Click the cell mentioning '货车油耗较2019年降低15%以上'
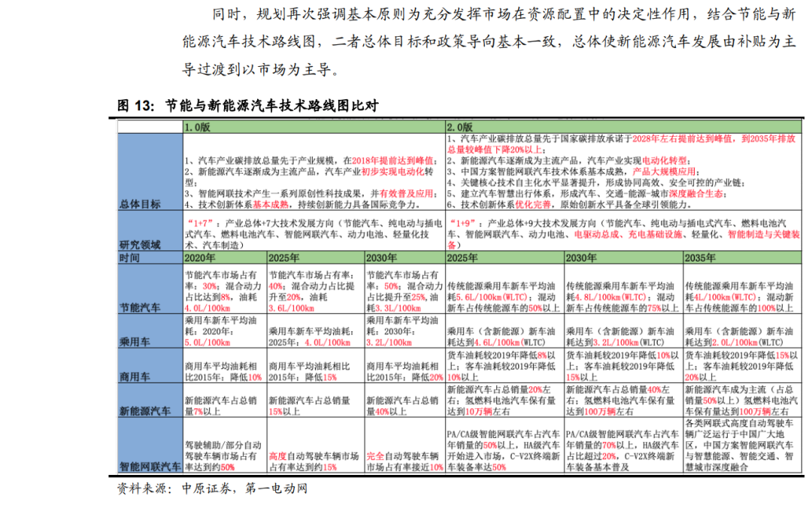The image size is (812, 508). click(x=743, y=366)
